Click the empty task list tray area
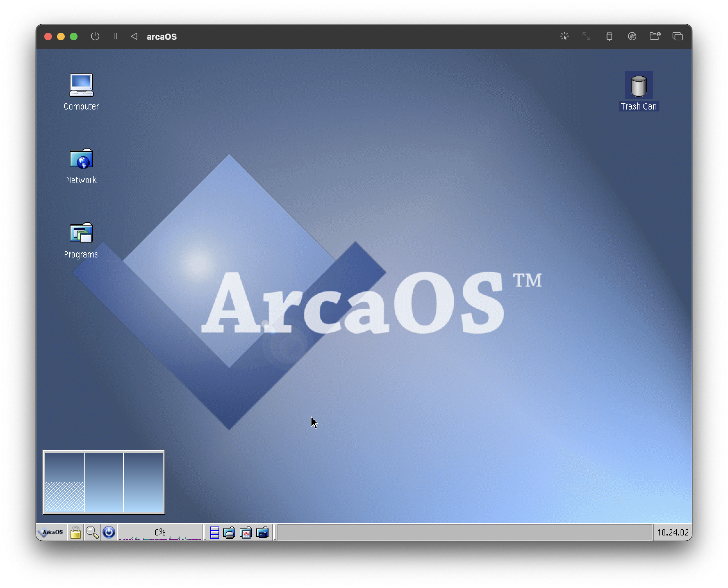This screenshot has height=588, width=728. [465, 532]
